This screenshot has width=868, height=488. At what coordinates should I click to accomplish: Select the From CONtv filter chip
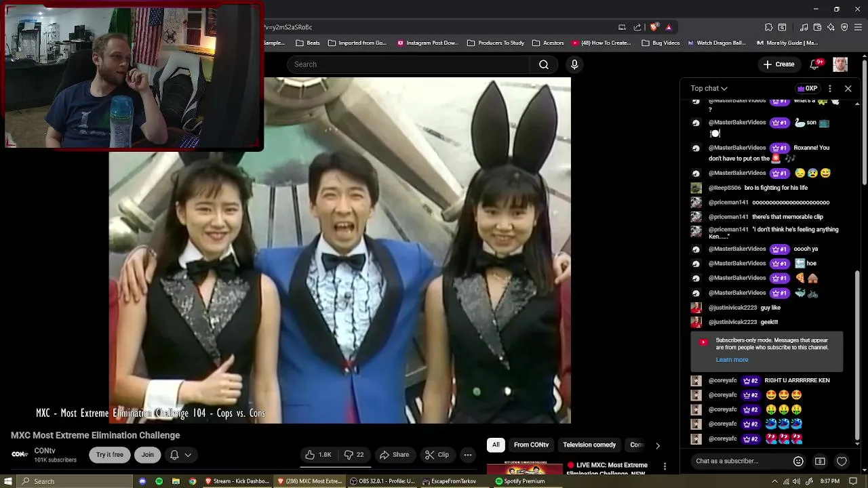tap(531, 445)
